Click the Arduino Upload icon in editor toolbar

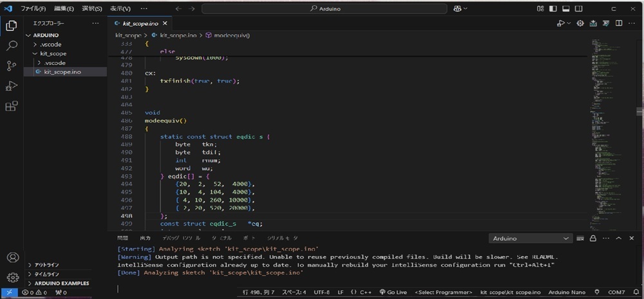click(x=592, y=23)
